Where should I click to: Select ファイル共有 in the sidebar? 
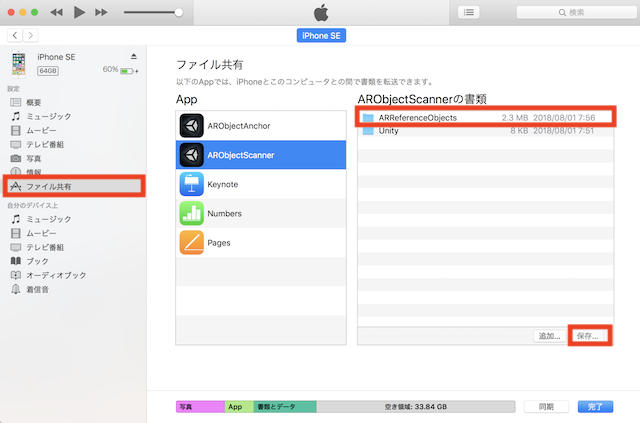74,187
